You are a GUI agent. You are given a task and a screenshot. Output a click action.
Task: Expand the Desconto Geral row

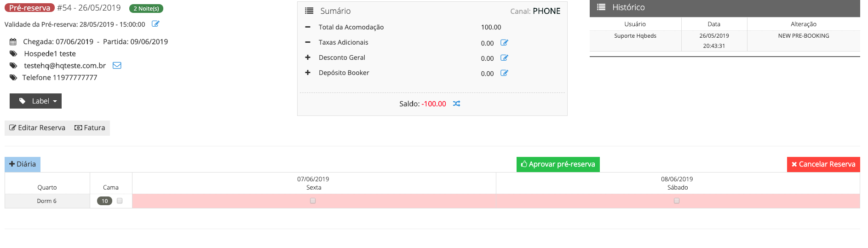(x=308, y=58)
